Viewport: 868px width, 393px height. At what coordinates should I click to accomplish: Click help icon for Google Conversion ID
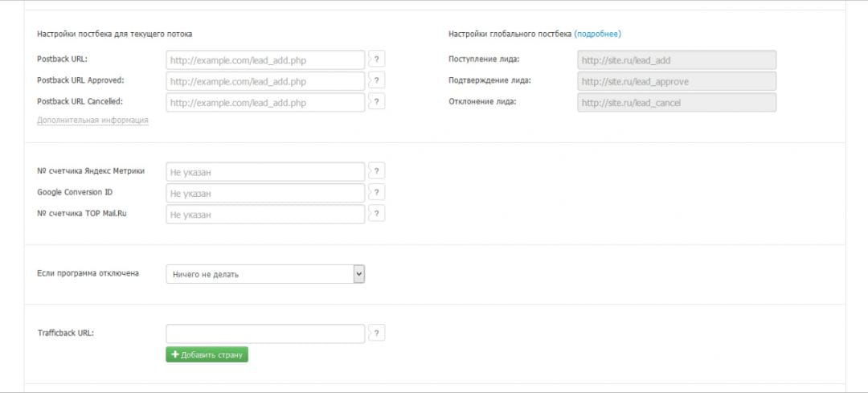[377, 192]
